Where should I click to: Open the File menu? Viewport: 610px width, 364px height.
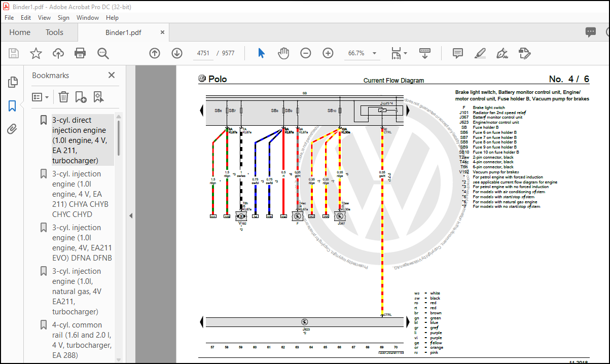9,17
